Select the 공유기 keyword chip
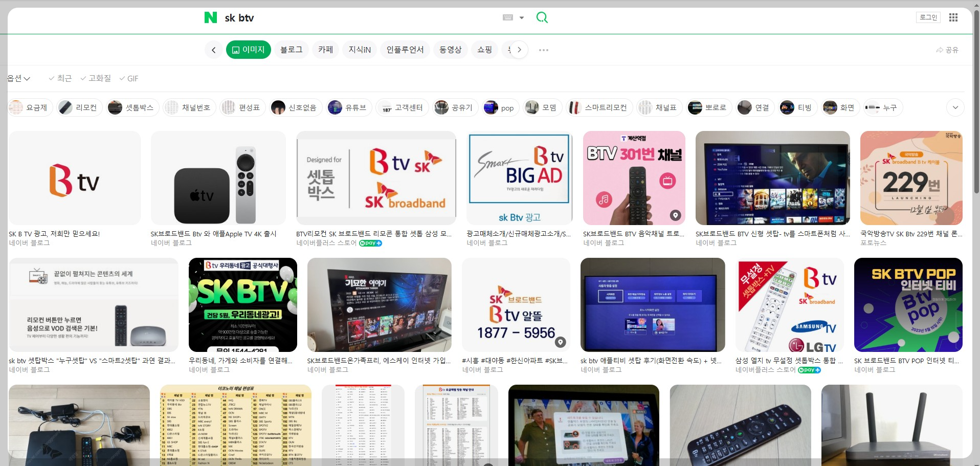Viewport: 980px width, 466px height. (455, 107)
